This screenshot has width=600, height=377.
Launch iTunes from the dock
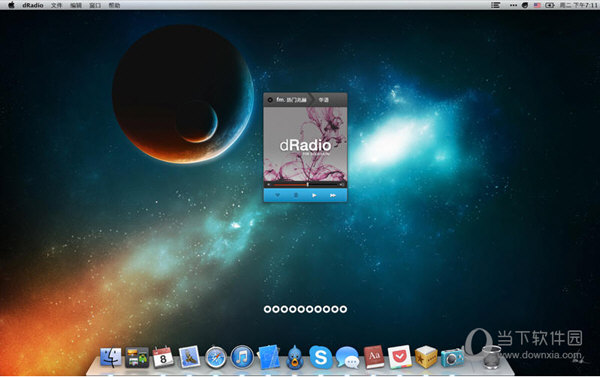point(242,357)
